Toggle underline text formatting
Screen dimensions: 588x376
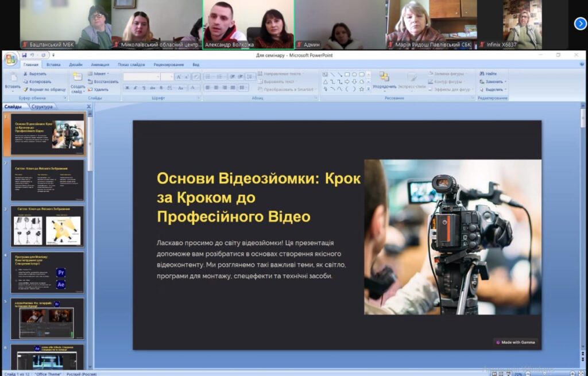pos(144,88)
